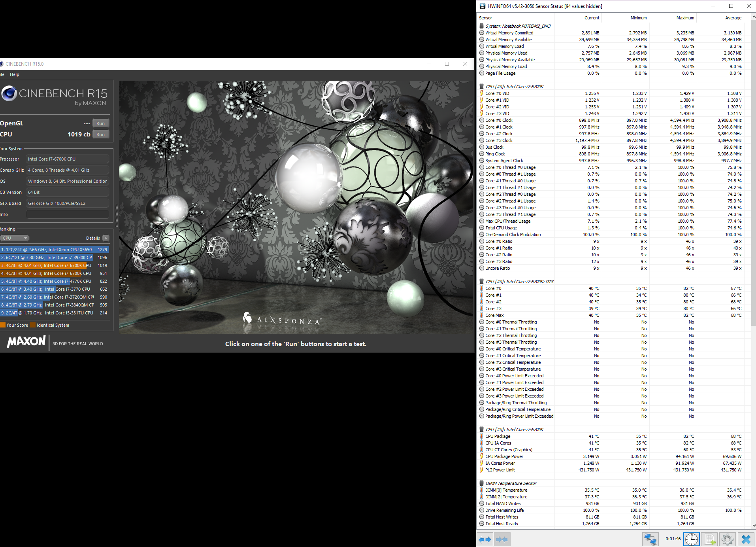756x547 pixels.
Task: Select the Ring Clock row
Action: 611,154
